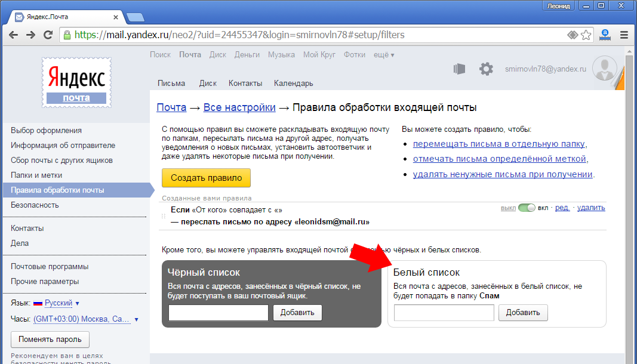
Task: Click 'перемещать письма в отдельную папку' link
Action: coord(499,144)
